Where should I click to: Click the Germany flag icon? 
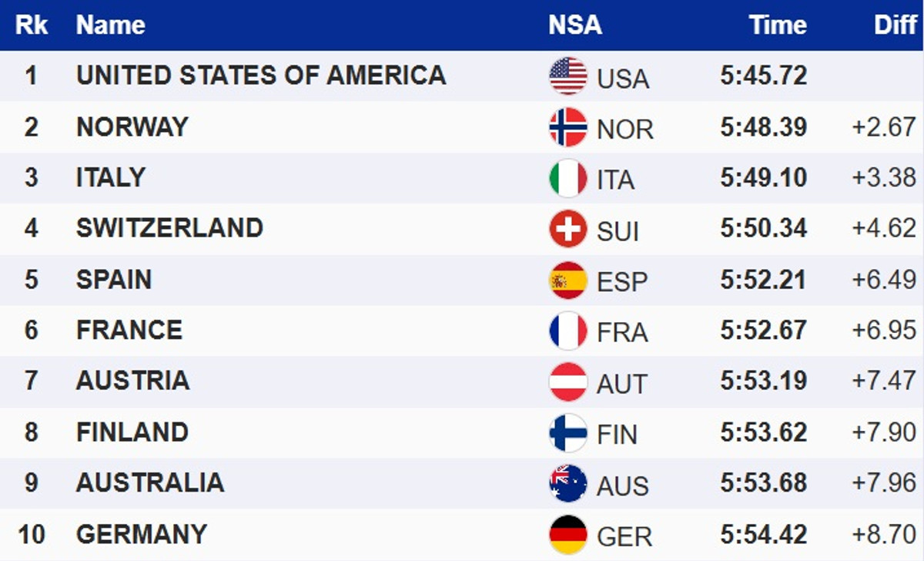point(568,534)
